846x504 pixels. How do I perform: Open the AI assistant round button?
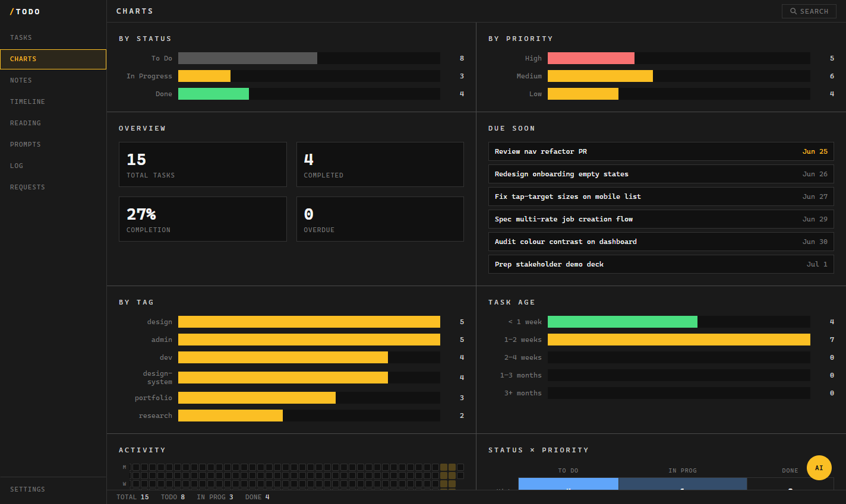point(819,468)
